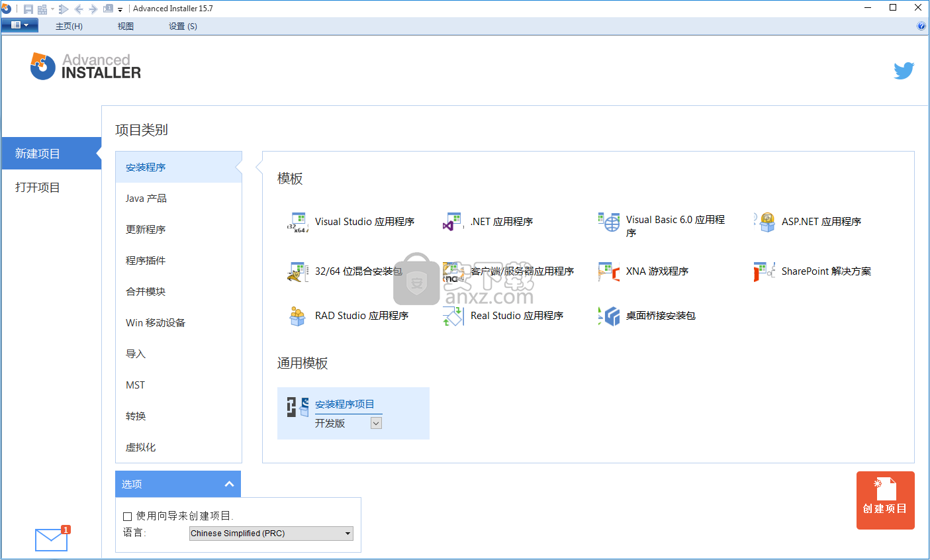Click the 创建项目 button
The image size is (930, 560).
point(885,500)
